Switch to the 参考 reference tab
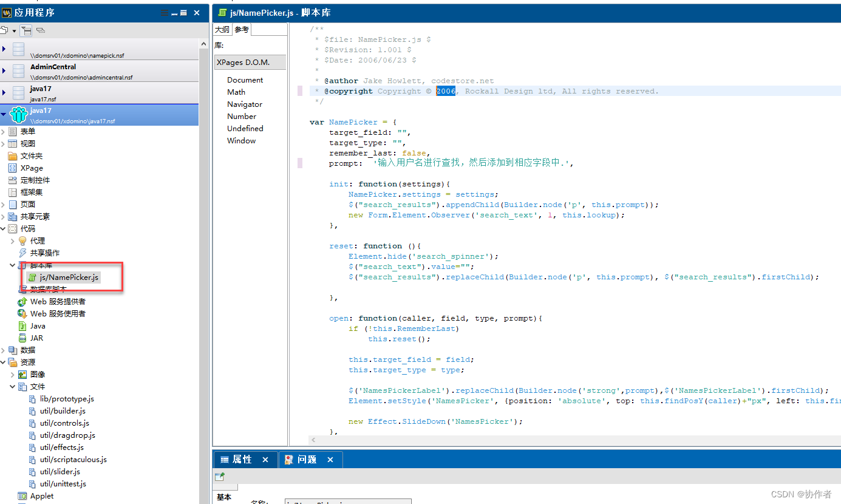Image resolution: width=841 pixels, height=504 pixels. click(x=242, y=30)
